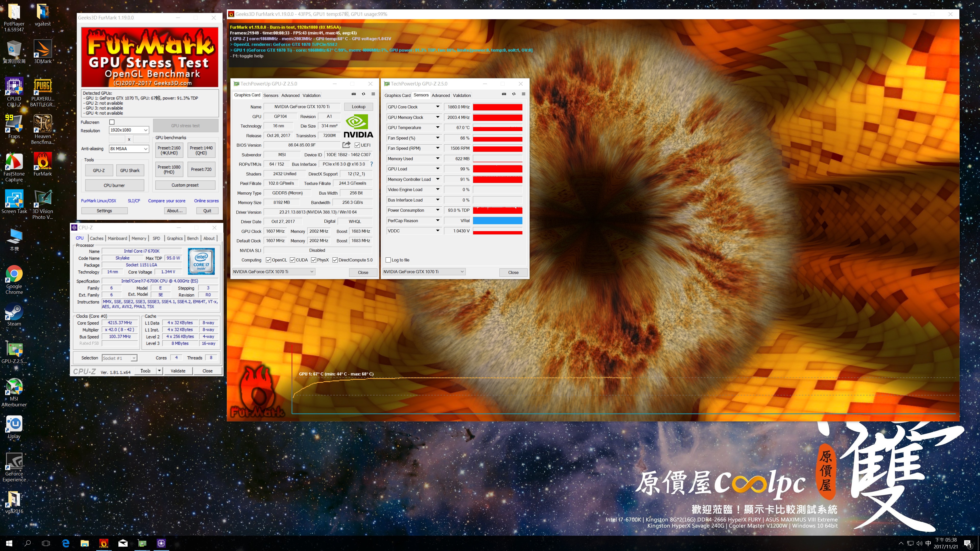
Task: Click the GPU Load red sensor graph
Action: [498, 169]
